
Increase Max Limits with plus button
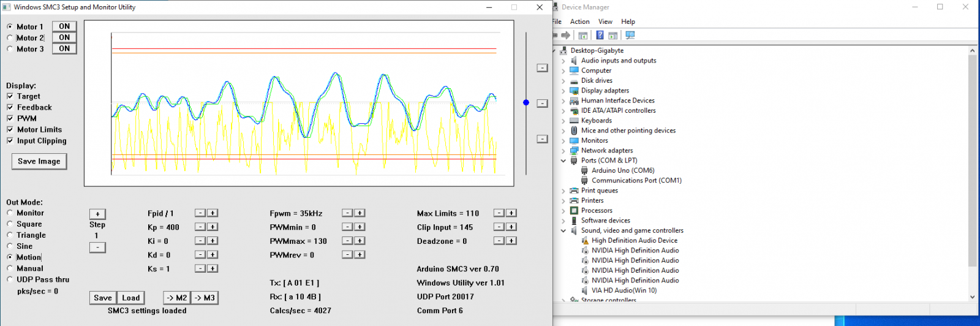(511, 213)
